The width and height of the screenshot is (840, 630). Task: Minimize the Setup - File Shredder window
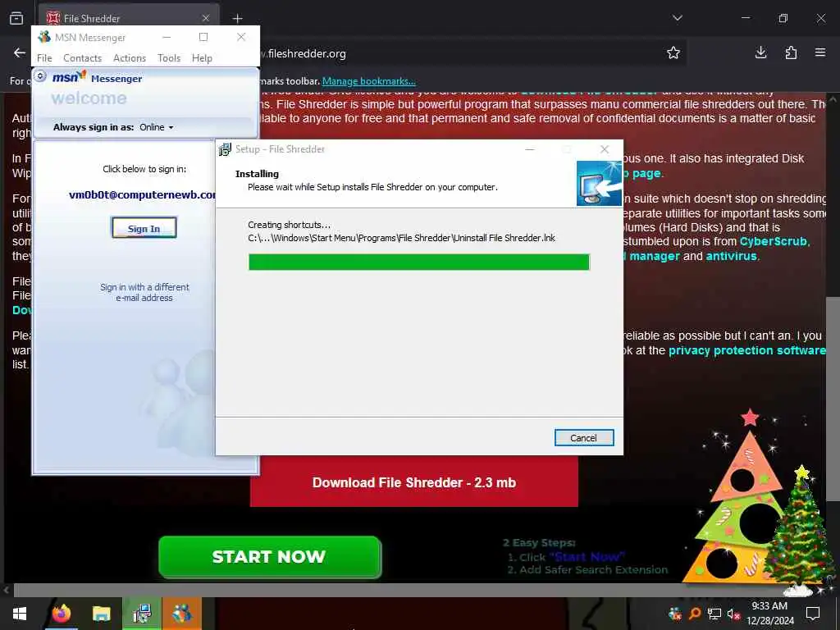click(x=530, y=149)
